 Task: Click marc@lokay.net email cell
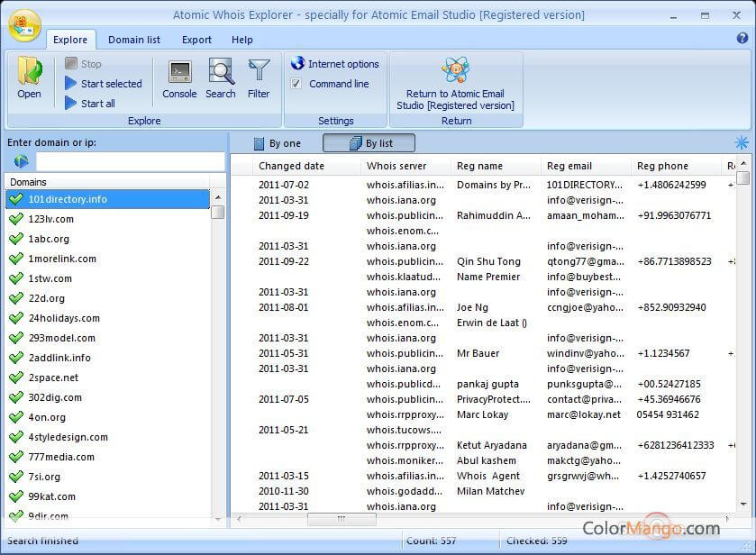click(x=584, y=414)
